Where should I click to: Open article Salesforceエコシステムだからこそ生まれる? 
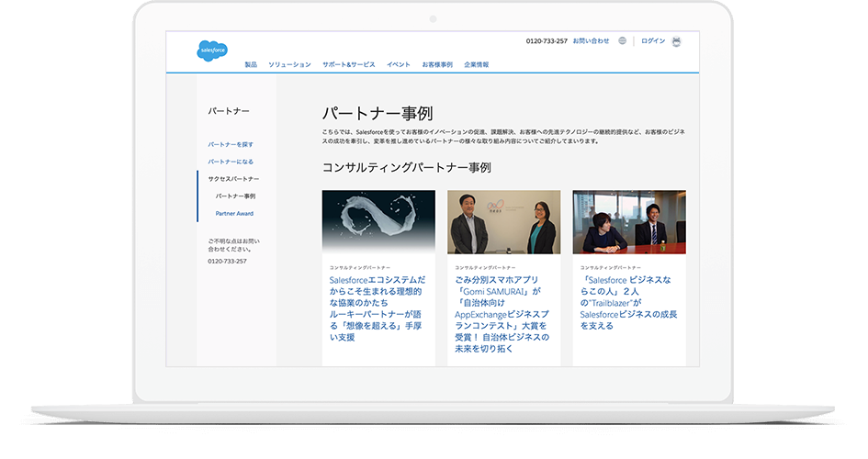(378, 308)
